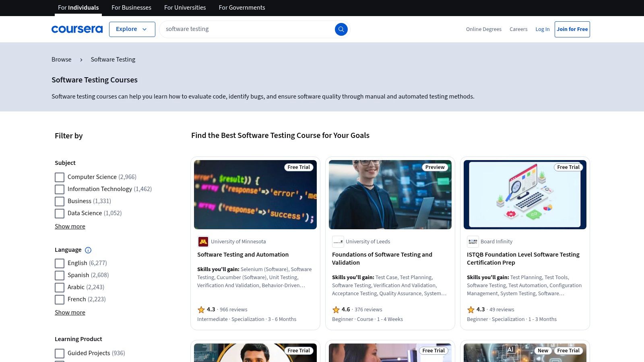This screenshot has width=644, height=362.
Task: Click "Board Infinity" provider text
Action: coord(496,242)
